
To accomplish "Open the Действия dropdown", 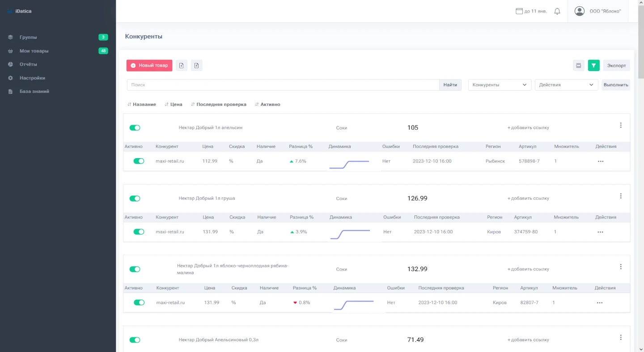I will (566, 85).
